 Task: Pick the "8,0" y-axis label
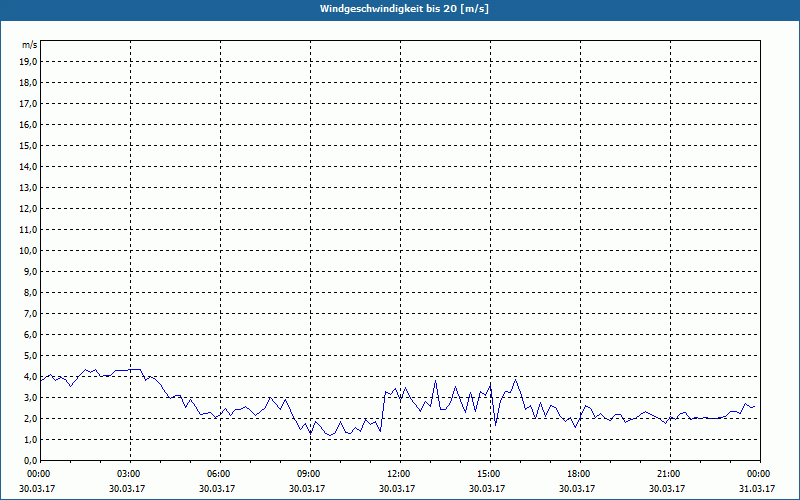(x=30, y=292)
